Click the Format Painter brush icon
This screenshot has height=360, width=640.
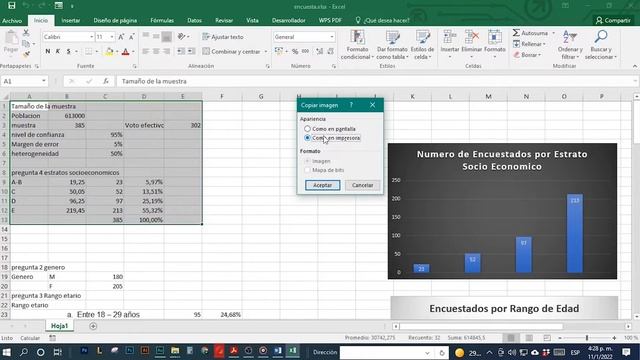pos(26,53)
